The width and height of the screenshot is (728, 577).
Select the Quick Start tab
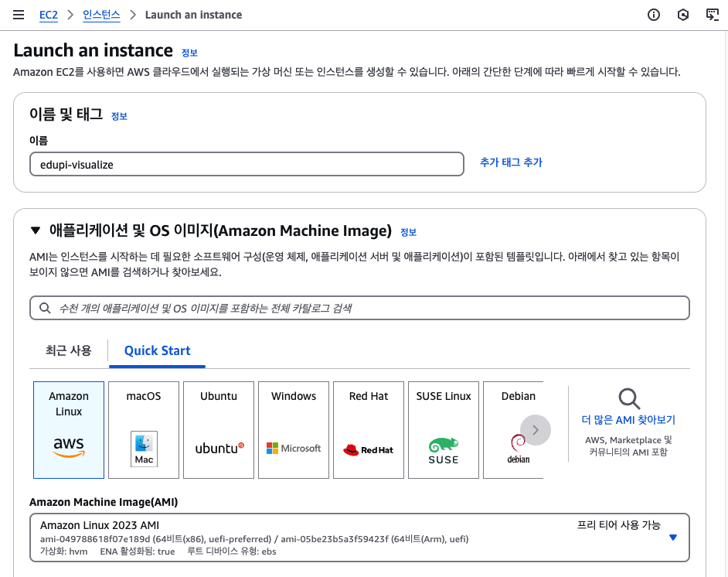pos(158,350)
